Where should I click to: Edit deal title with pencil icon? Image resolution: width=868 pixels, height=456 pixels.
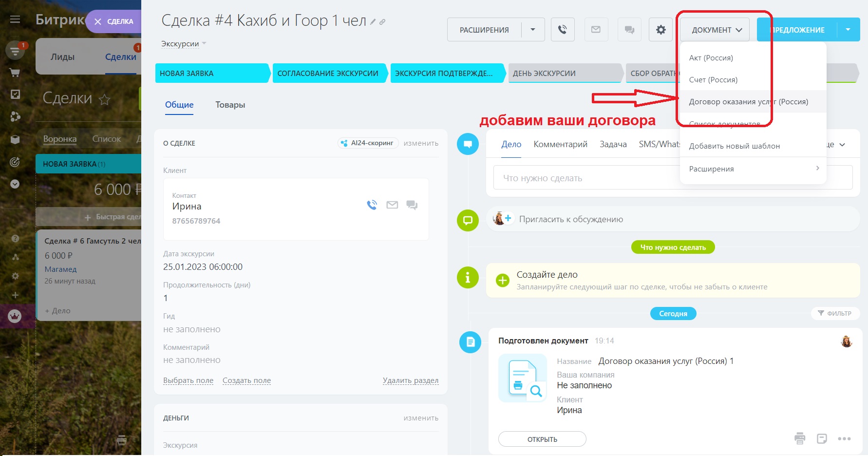[373, 22]
